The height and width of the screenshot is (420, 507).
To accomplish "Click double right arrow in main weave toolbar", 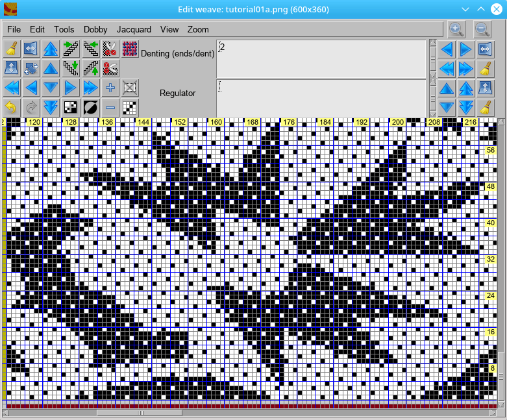I will click(x=90, y=88).
